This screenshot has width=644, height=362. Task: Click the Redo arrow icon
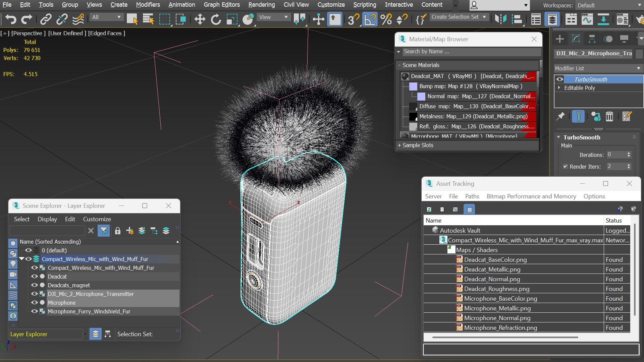point(27,19)
